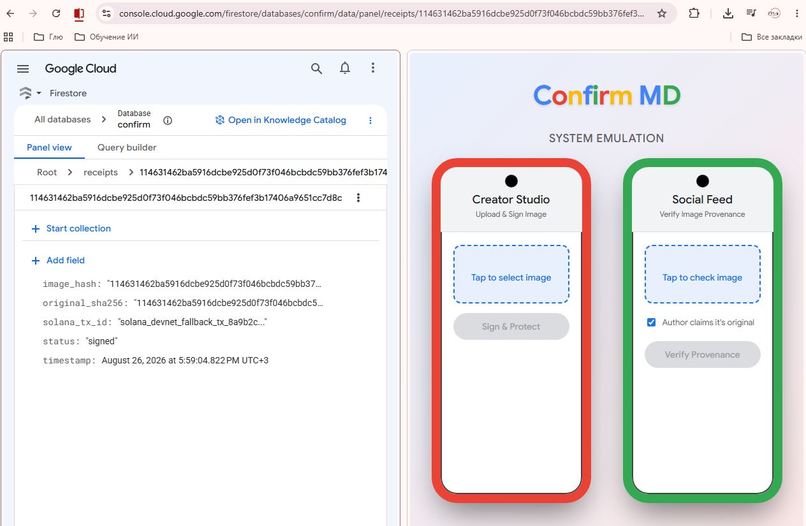
Task: Open the document three-dot options menu
Action: (358, 197)
